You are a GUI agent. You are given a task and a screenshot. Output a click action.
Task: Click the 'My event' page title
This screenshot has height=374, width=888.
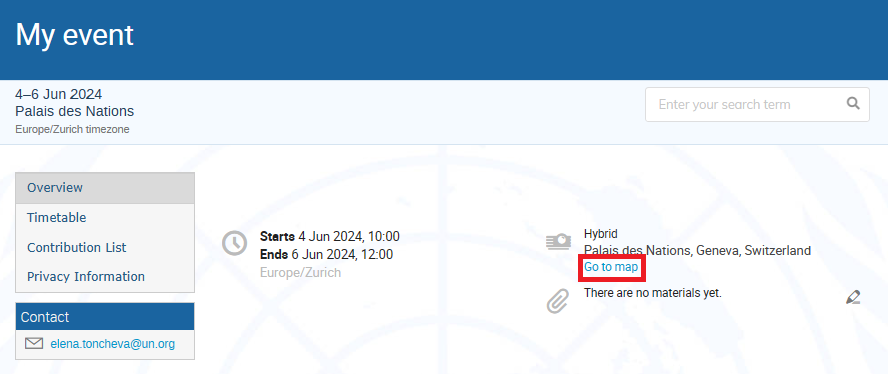click(x=74, y=35)
